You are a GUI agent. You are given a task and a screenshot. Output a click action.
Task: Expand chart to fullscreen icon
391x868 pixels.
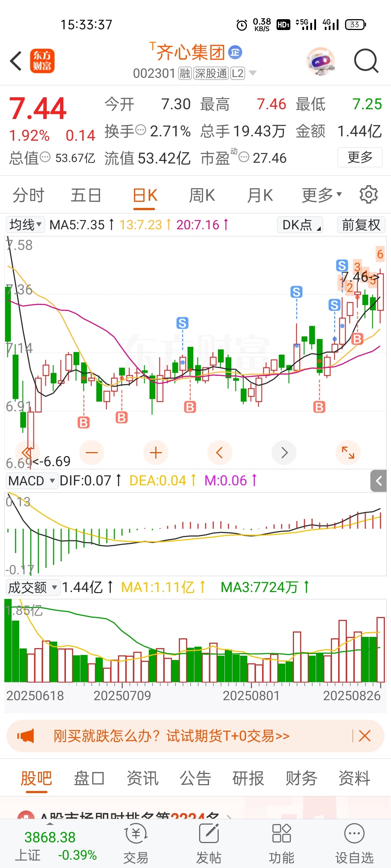click(348, 452)
